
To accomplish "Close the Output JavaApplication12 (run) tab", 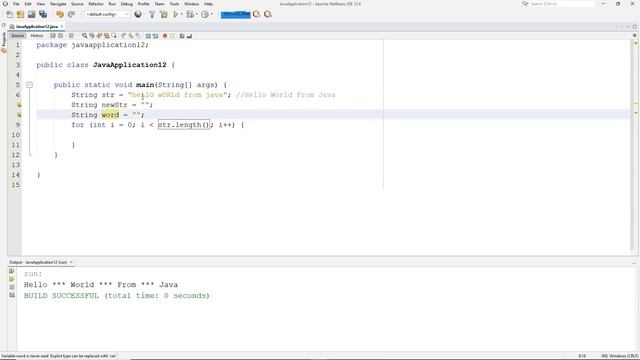I will (71, 262).
